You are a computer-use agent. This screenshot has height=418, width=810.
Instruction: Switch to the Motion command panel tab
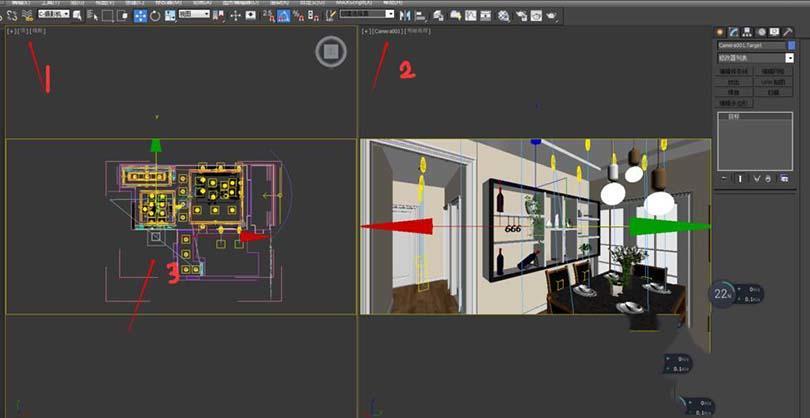761,32
